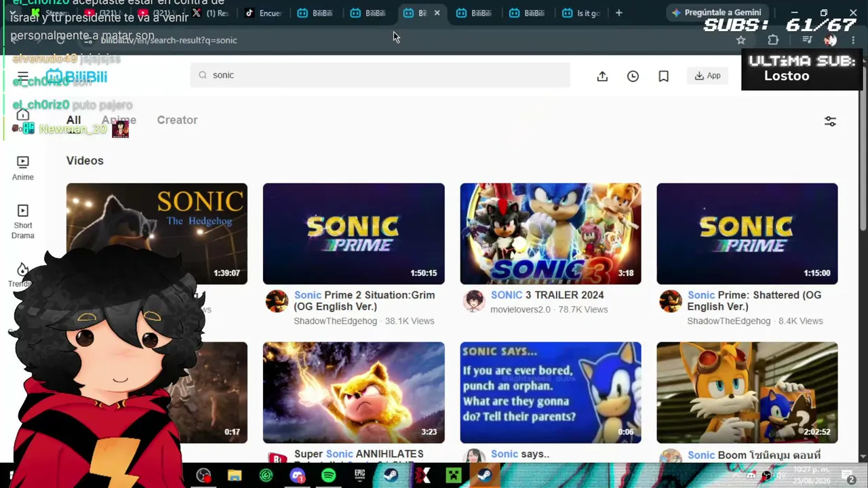The image size is (868, 488).
Task: Open the BiliBili favorites bookmark icon
Action: [x=664, y=76]
